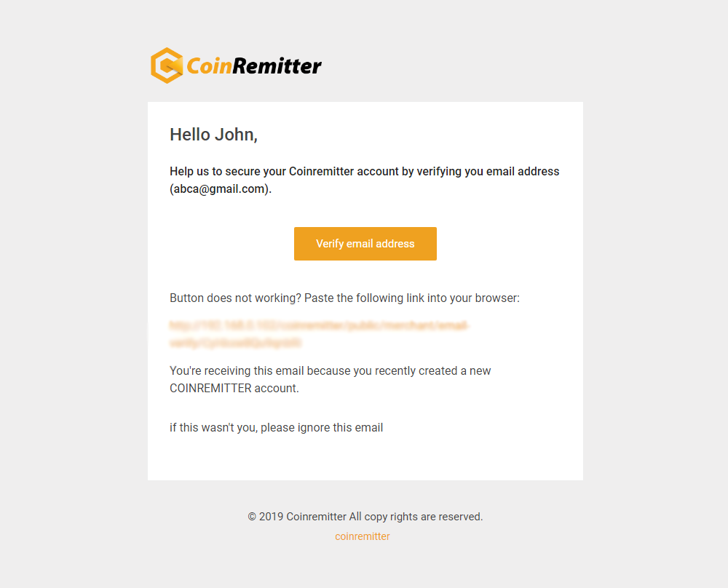Open the blurred verification link's first line

tap(320, 325)
